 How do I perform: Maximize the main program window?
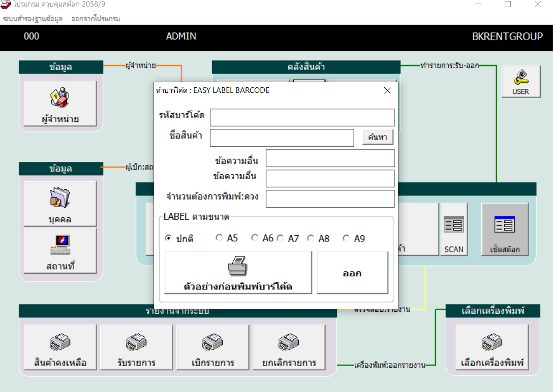coord(508,4)
